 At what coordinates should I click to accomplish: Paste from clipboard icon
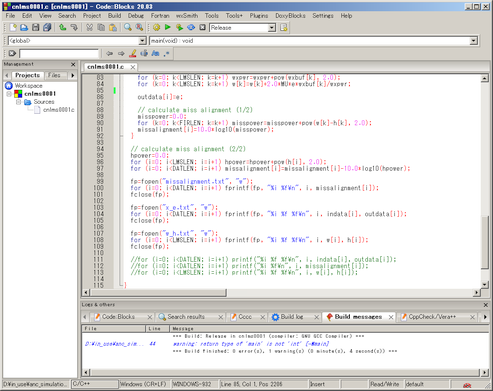pos(113,28)
